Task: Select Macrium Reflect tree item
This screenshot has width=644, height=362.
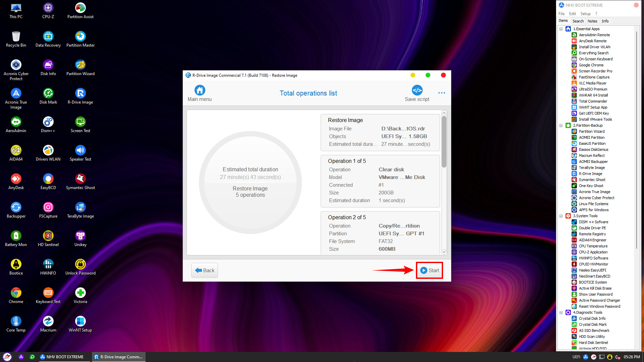Action: coord(592,156)
